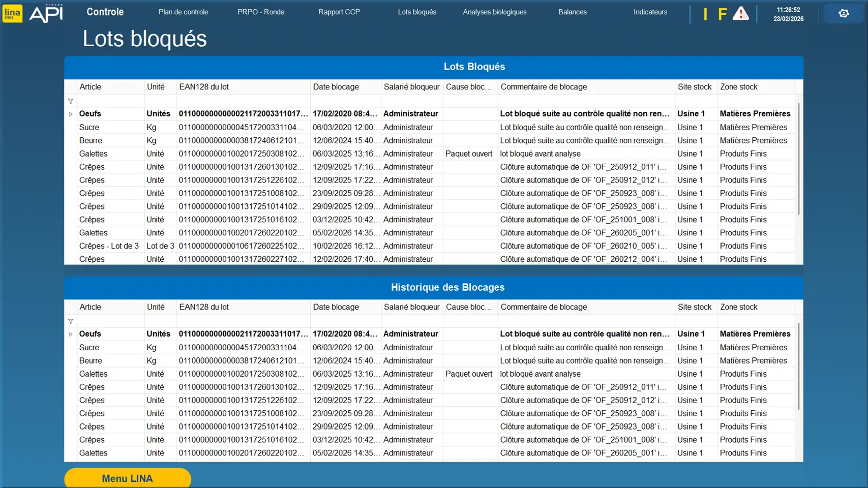Click the red warning triangle alert icon
Screen dimensions: 868x488
click(x=740, y=14)
